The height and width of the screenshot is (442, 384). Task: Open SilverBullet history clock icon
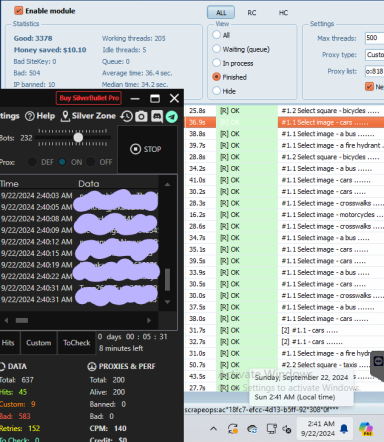127,116
